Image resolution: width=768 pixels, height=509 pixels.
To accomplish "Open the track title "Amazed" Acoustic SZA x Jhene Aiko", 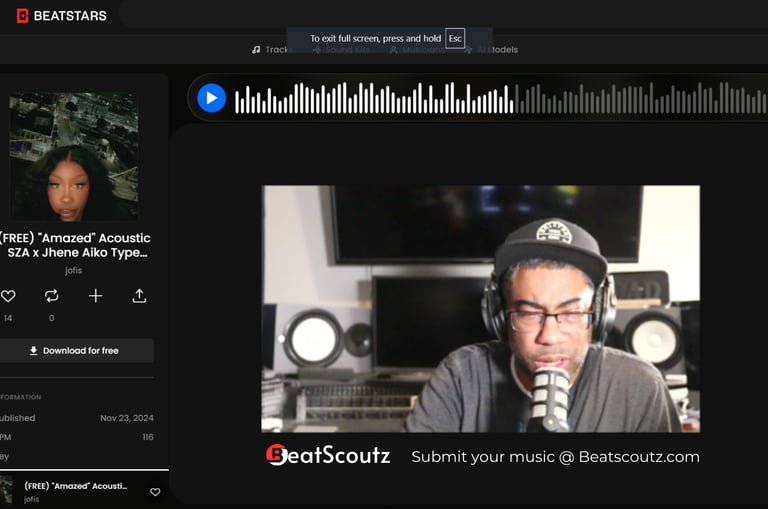I will (x=75, y=245).
